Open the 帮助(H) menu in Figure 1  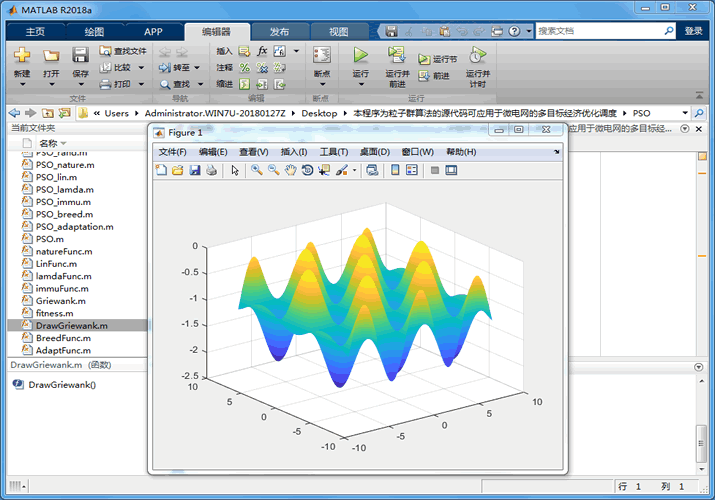461,152
